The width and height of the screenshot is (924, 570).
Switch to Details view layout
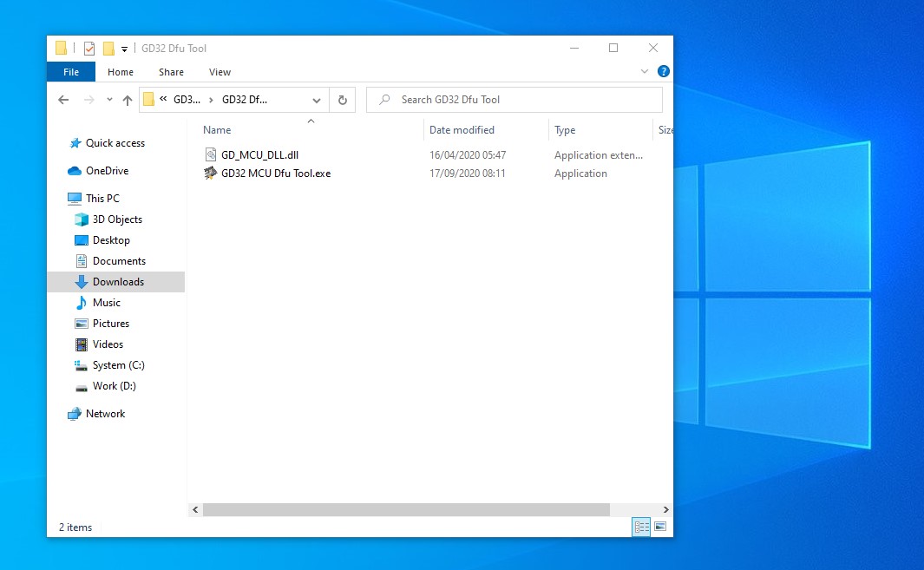(x=641, y=527)
